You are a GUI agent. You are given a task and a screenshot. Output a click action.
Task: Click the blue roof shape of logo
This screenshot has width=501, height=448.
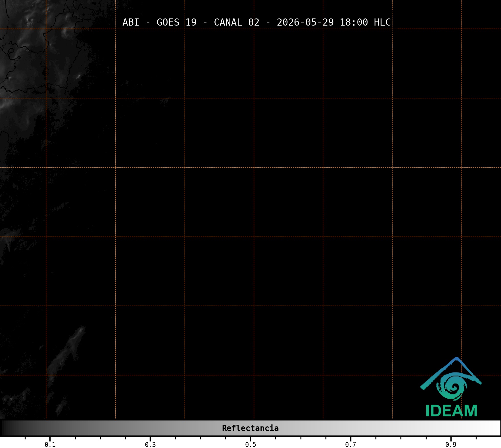click(x=451, y=373)
